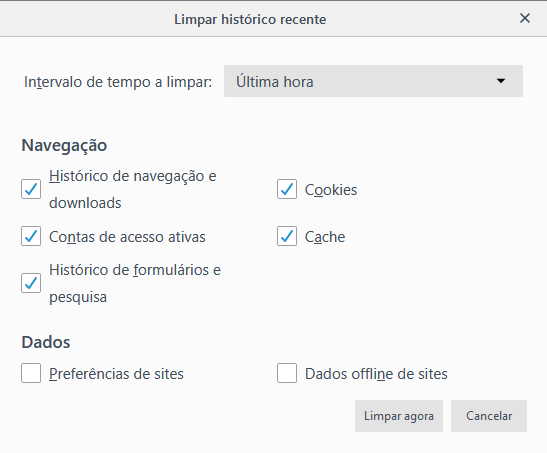Uncheck the Cookies checkbox
This screenshot has width=547, height=453.
click(x=287, y=189)
